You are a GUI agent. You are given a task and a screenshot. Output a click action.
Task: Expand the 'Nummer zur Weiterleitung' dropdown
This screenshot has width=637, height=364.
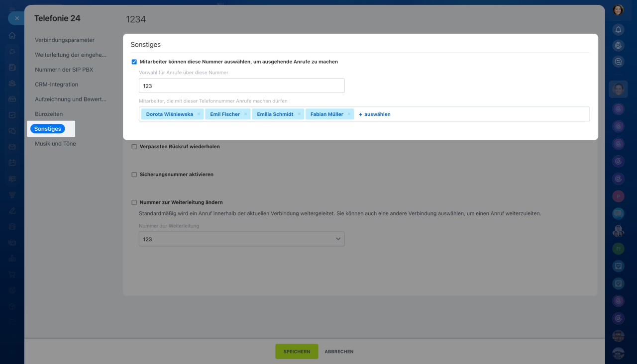pos(242,239)
